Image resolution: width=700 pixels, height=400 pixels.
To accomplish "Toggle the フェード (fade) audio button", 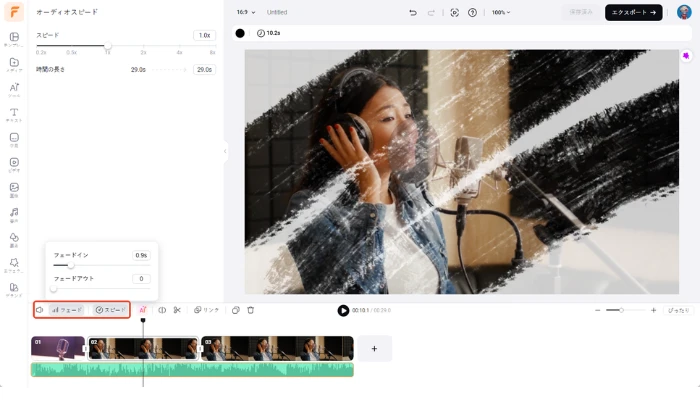I will coord(68,310).
